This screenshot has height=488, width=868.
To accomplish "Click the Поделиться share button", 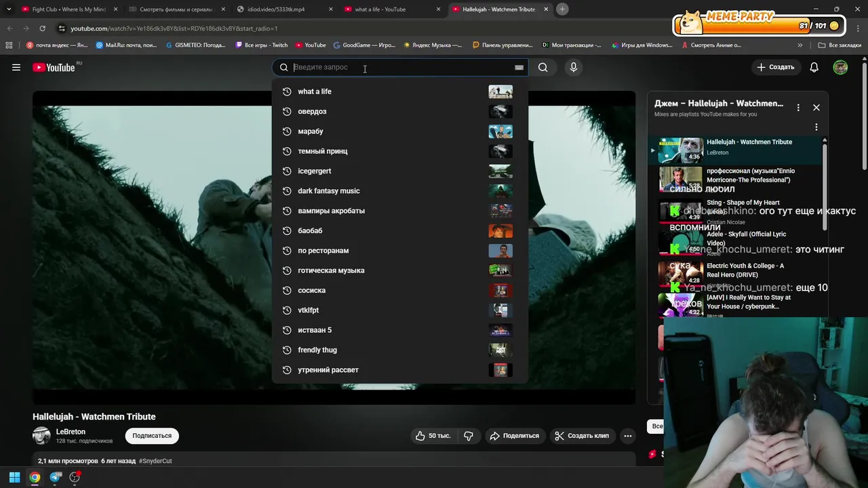I will 514,436.
